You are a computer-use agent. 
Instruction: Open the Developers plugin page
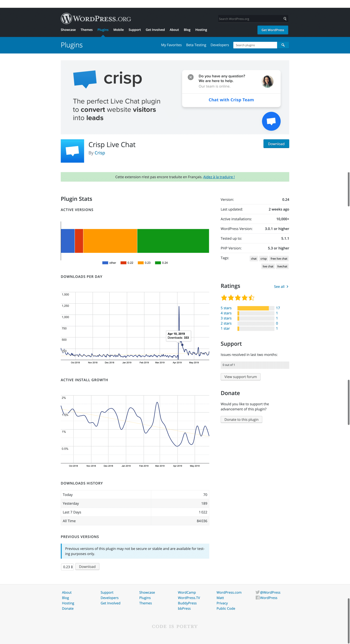pyautogui.click(x=220, y=45)
